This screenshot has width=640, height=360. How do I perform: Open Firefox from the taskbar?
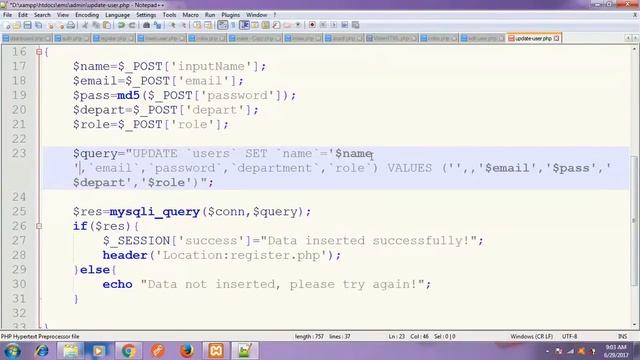click(x=187, y=351)
